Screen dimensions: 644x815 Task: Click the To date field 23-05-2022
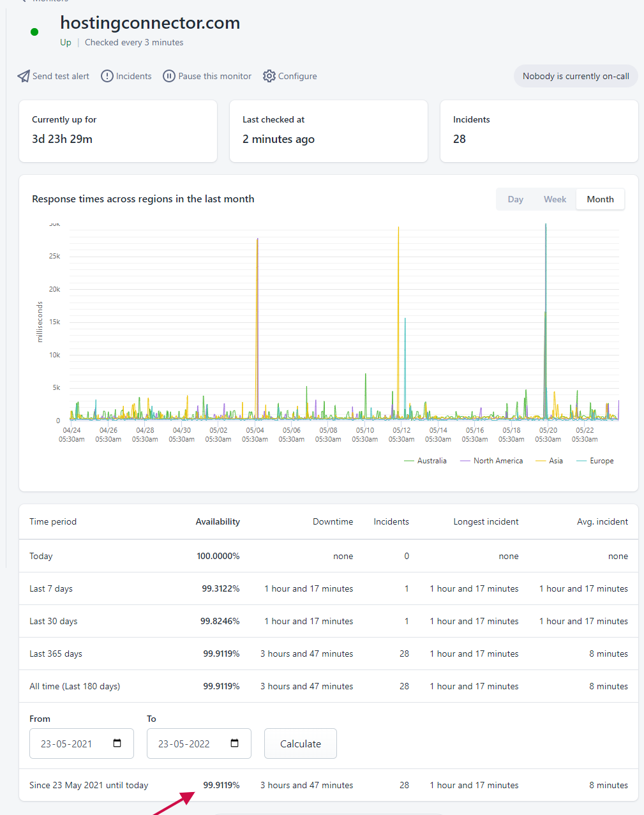[x=199, y=744]
